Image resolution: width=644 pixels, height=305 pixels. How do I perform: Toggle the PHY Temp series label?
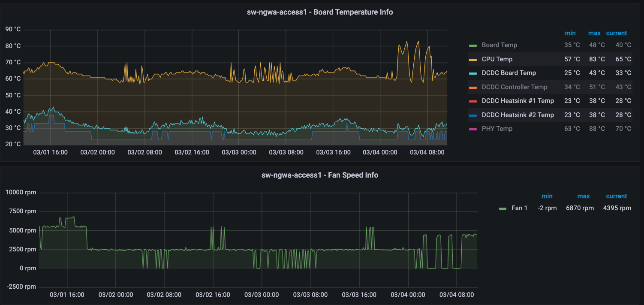click(497, 129)
